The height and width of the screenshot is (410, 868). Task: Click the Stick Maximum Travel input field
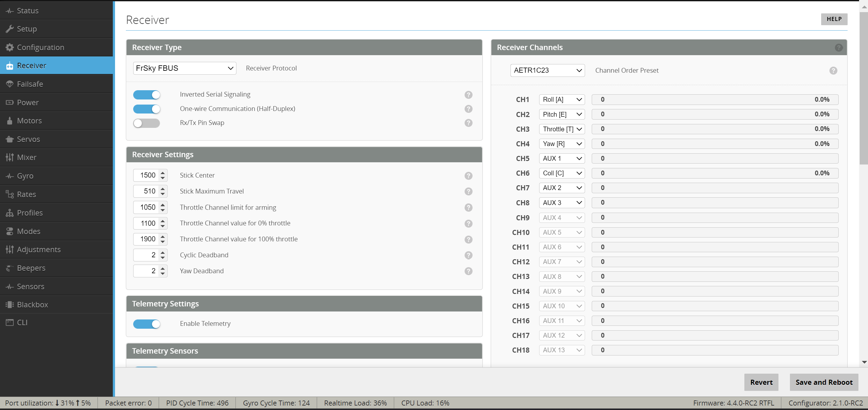[147, 191]
